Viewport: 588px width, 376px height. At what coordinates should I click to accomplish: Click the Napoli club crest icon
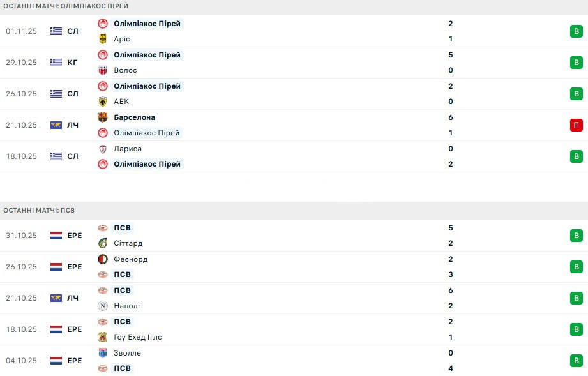102,306
